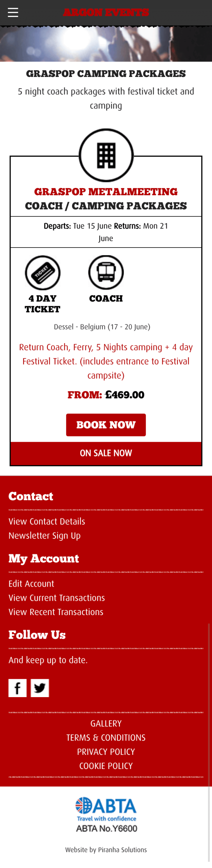Go to Edit Account

[31, 584]
